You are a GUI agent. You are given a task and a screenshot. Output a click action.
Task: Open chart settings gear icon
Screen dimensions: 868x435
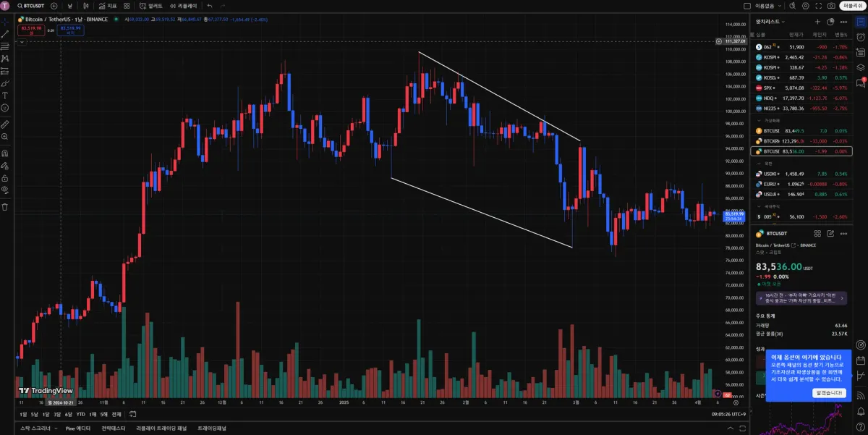[x=806, y=6]
